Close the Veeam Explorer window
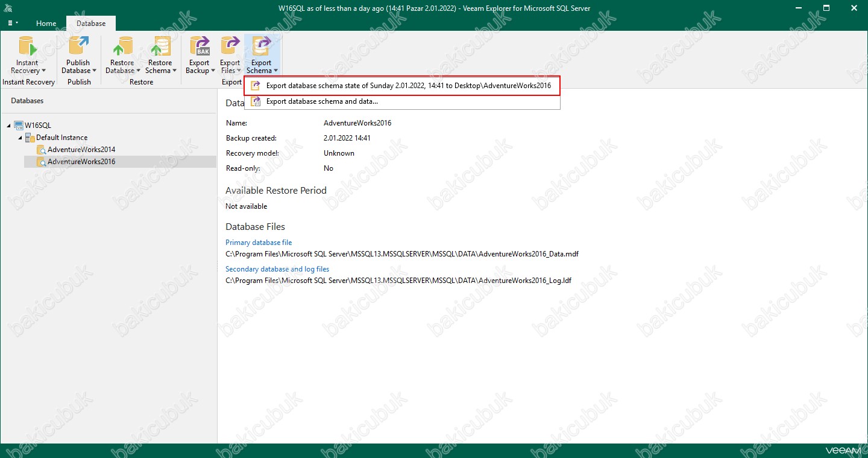This screenshot has width=868, height=458. (854, 8)
